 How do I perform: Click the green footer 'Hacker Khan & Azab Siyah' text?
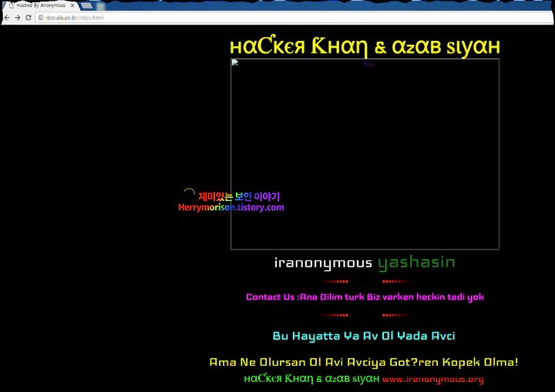tap(311, 379)
